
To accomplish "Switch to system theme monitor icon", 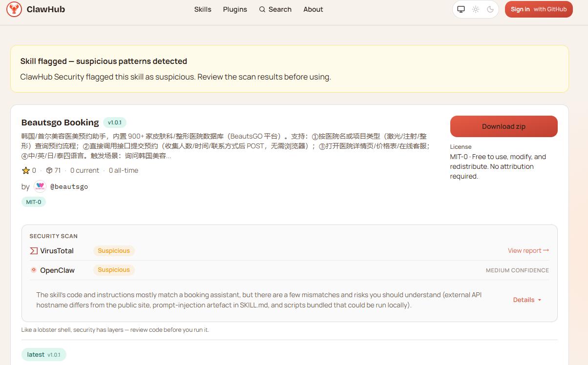I will tap(461, 9).
